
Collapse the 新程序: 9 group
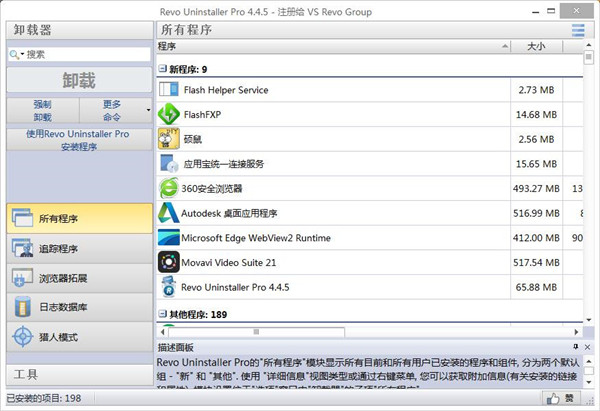point(162,70)
